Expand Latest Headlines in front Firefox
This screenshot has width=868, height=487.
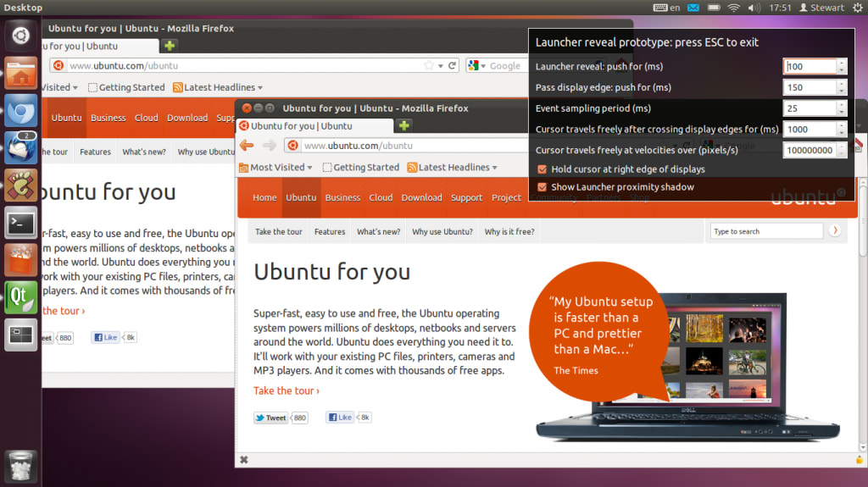[x=453, y=167]
